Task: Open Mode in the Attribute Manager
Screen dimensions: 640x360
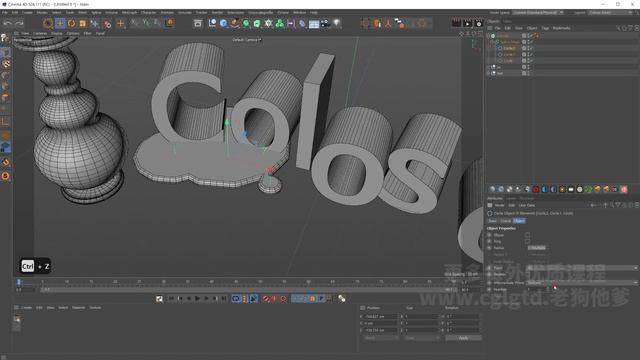Action: click(x=500, y=205)
